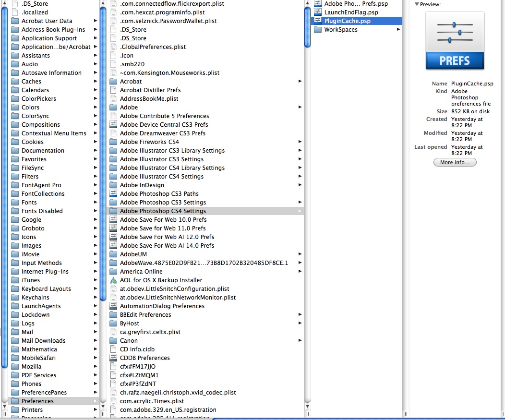Viewport: 505px width, 420px height.
Task: Click the Keychains folder icon
Action: coord(15,298)
